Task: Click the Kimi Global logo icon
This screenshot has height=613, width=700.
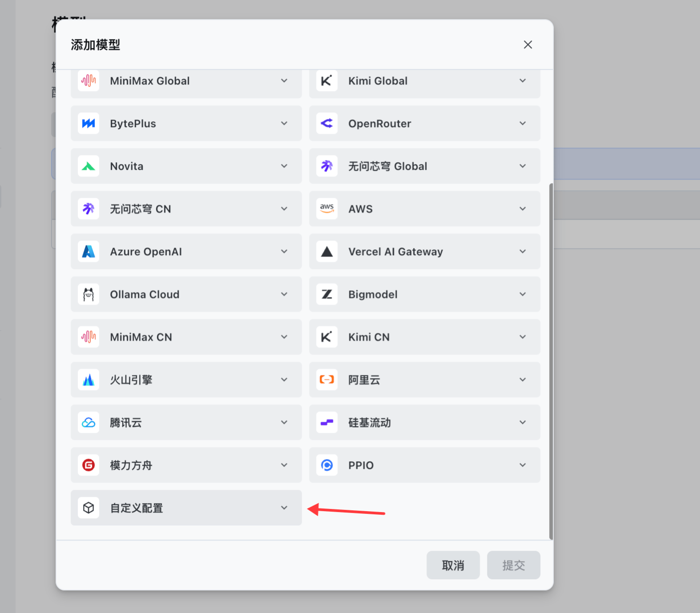Action: [327, 81]
